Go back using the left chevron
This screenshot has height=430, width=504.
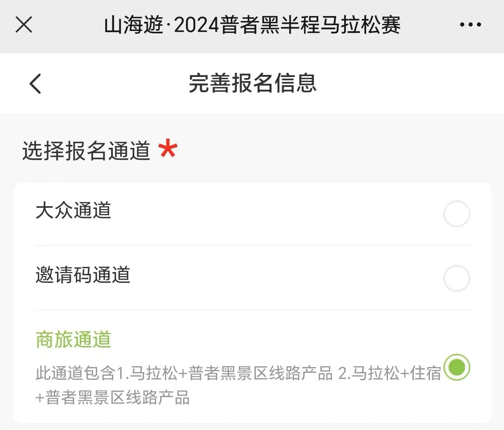35,84
